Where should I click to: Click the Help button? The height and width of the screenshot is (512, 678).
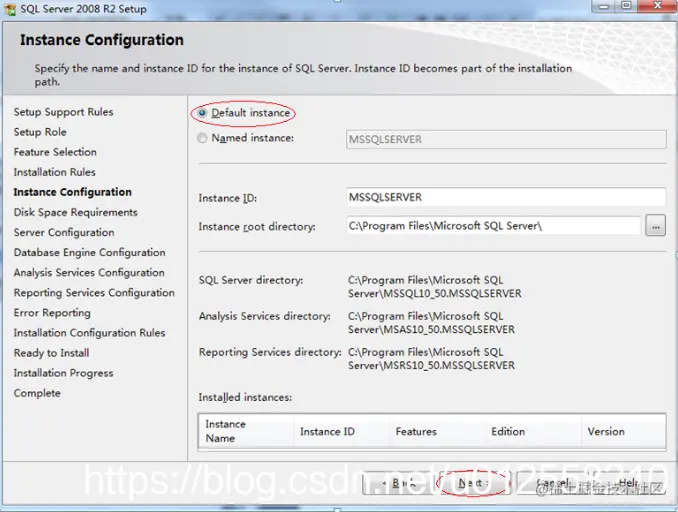pos(629,483)
